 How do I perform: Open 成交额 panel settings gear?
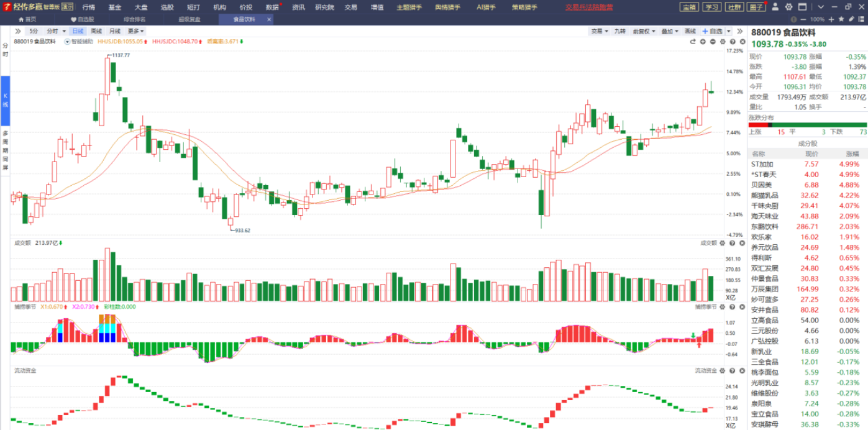(723, 243)
